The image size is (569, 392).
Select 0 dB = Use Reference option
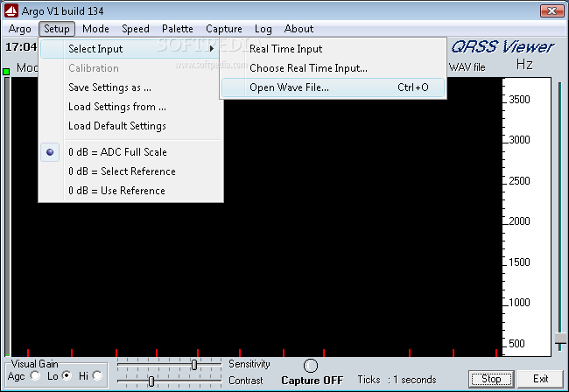(130, 191)
